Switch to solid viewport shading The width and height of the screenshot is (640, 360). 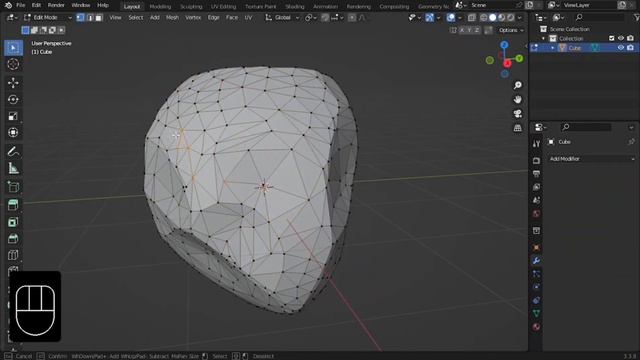pos(493,18)
